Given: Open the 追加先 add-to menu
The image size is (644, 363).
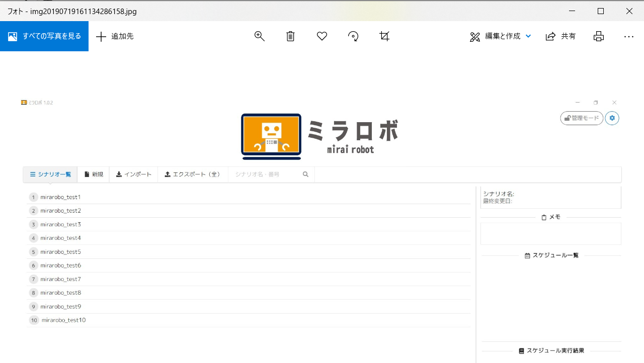Looking at the screenshot, I should (115, 36).
